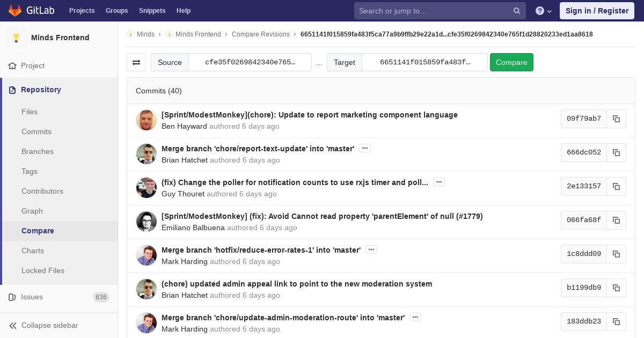Open the Target revision dropdown
Image resolution: width=644 pixels, height=338 pixels.
(x=425, y=62)
